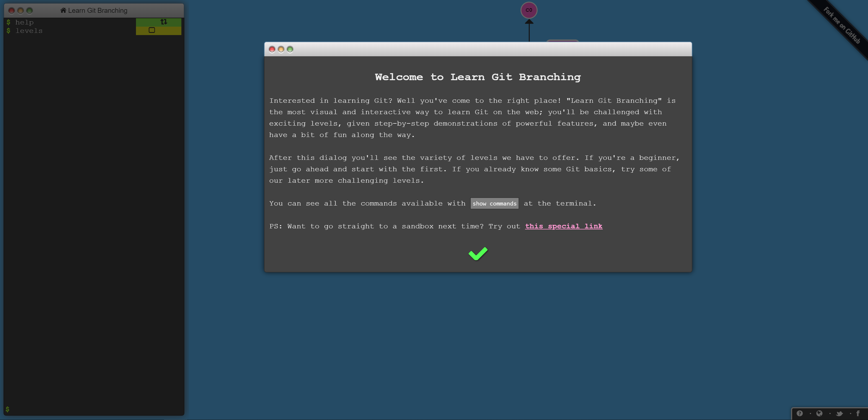Close the Welcome to Learn Git Branching dialog
Image resolution: width=868 pixels, height=420 pixels.
[x=272, y=49]
